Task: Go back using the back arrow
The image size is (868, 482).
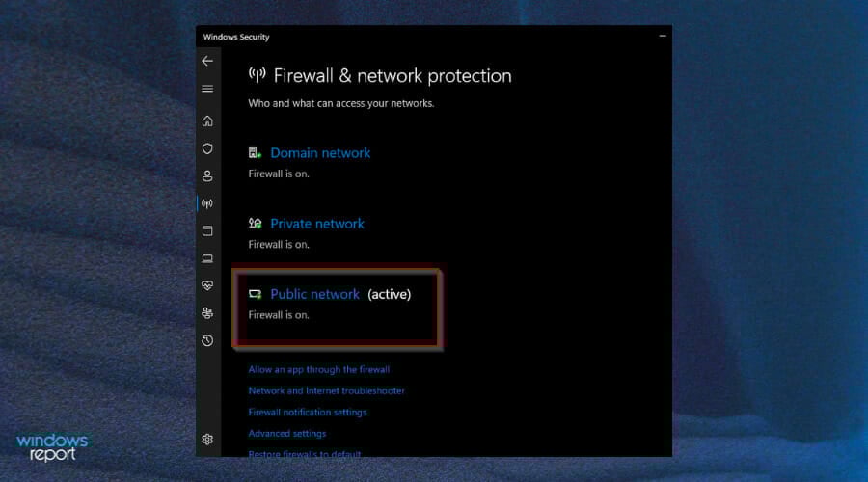Action: click(x=207, y=61)
